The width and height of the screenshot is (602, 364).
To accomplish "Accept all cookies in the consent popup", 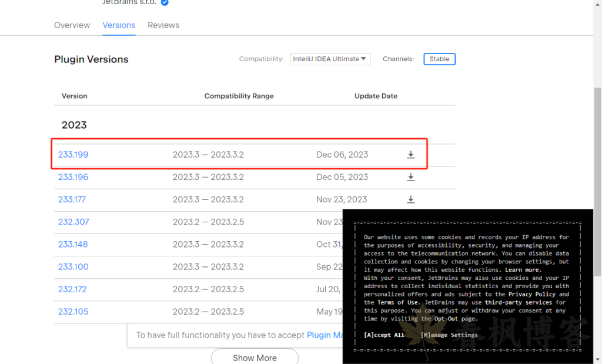I will pyautogui.click(x=384, y=335).
